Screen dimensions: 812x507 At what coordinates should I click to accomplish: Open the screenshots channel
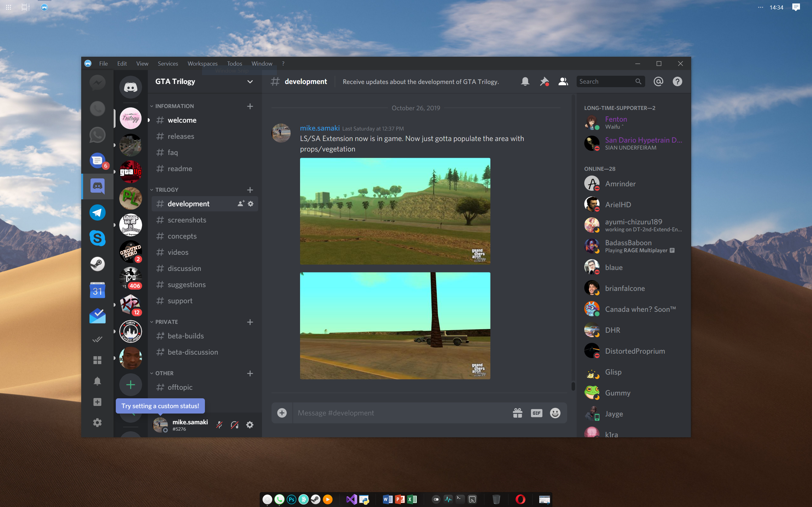point(187,220)
